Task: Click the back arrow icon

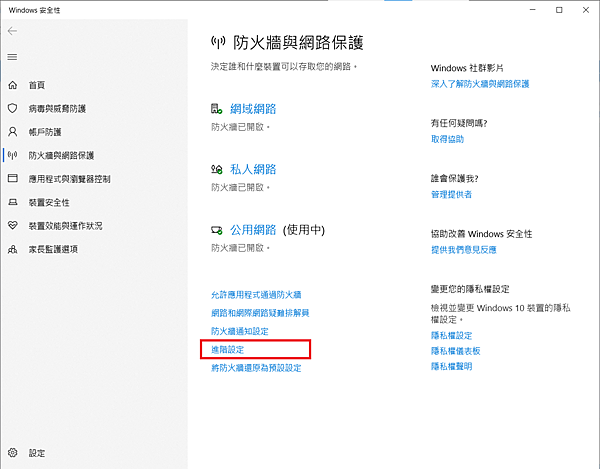Action: [x=12, y=31]
